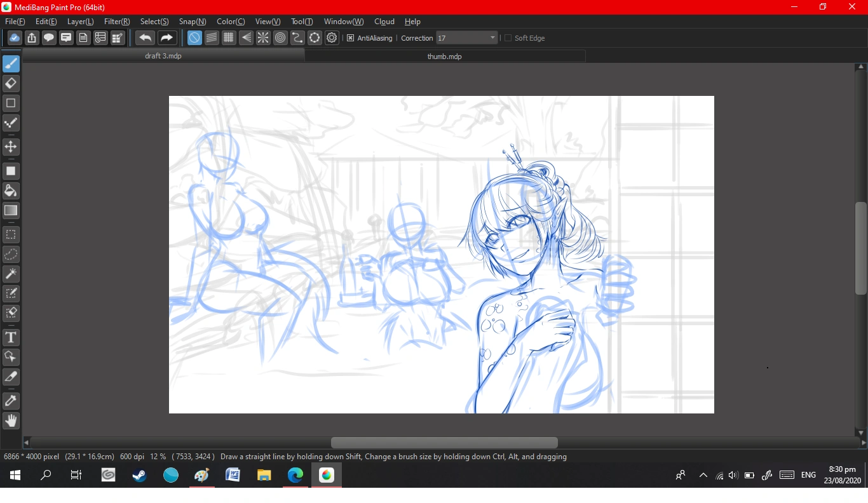Click the cloud save toolbar icon
The height and width of the screenshot is (503, 868).
(15, 38)
